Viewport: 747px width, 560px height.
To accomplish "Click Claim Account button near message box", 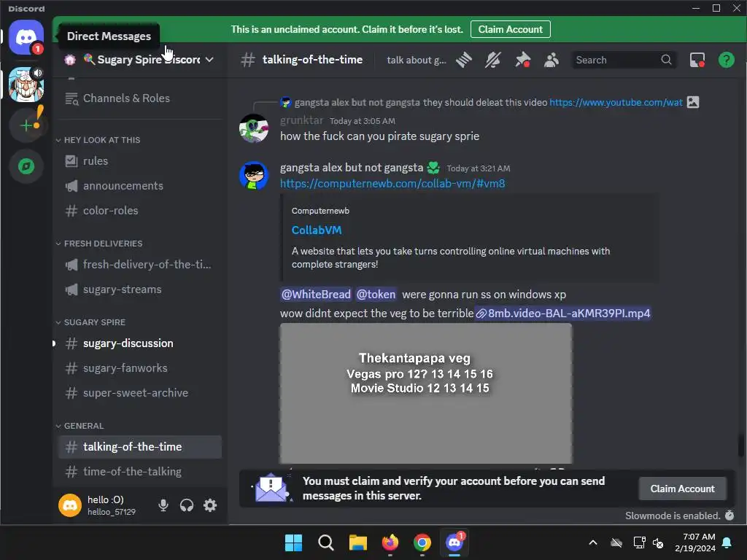I will [x=682, y=489].
